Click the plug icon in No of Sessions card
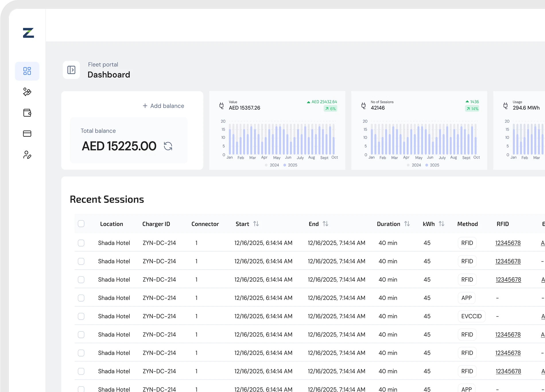545x392 pixels. pos(364,106)
